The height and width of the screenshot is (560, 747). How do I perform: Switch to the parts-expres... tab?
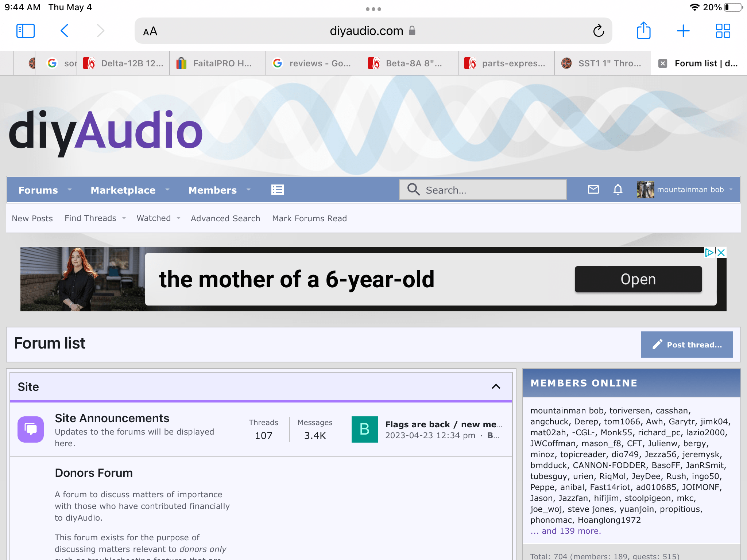coord(506,63)
